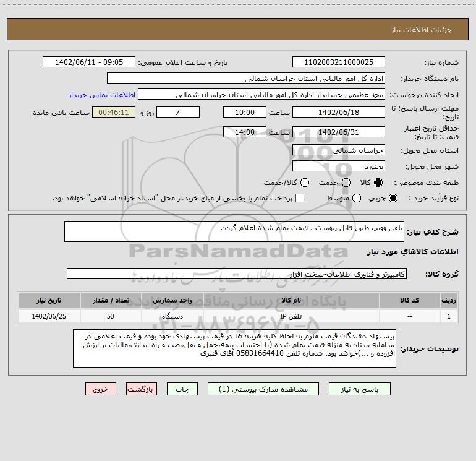The image size is (476, 461).
Task: Click the announcement date field 1402/06/11 - 09:05
Action: pyautogui.click(x=89, y=62)
